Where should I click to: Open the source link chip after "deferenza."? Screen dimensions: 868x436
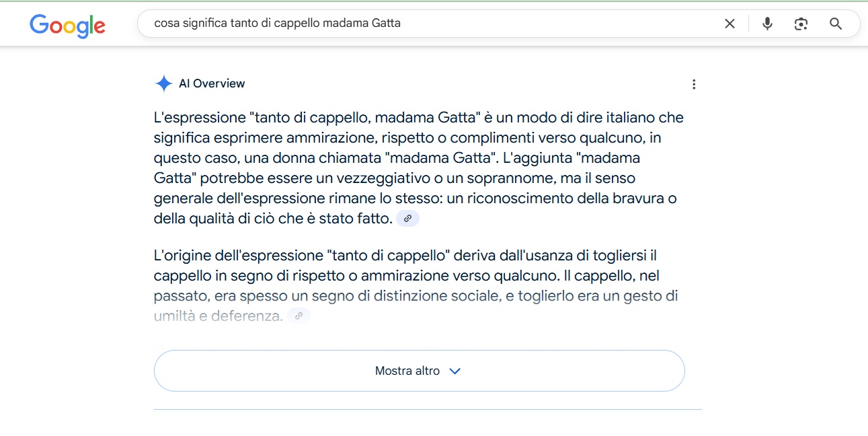[x=299, y=316]
